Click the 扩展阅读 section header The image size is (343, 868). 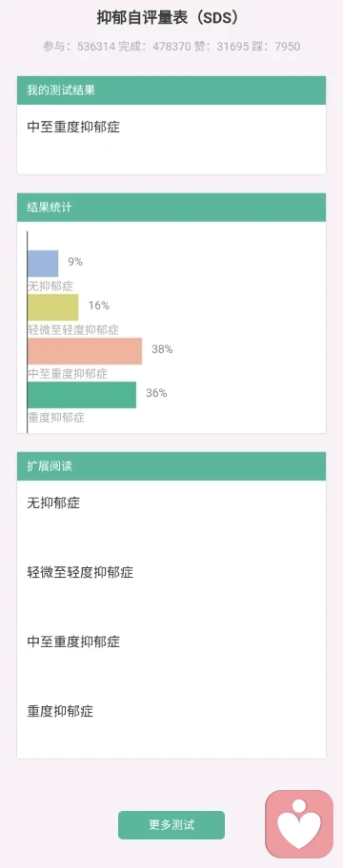[171, 466]
